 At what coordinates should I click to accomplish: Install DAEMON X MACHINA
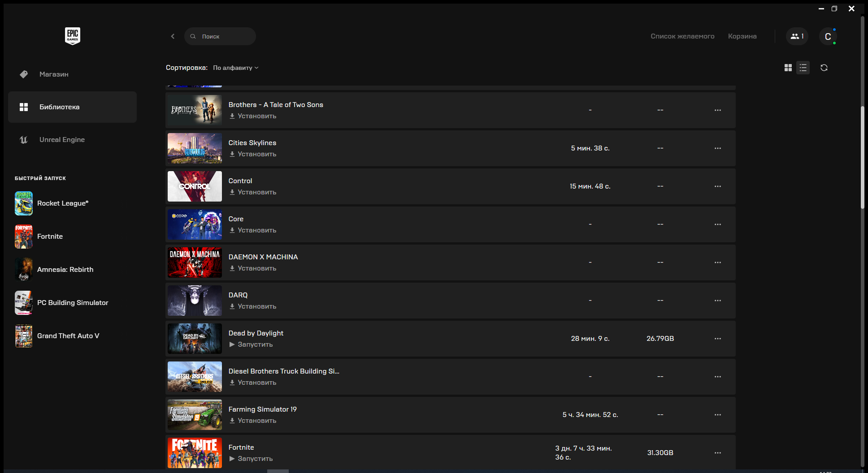tap(253, 268)
